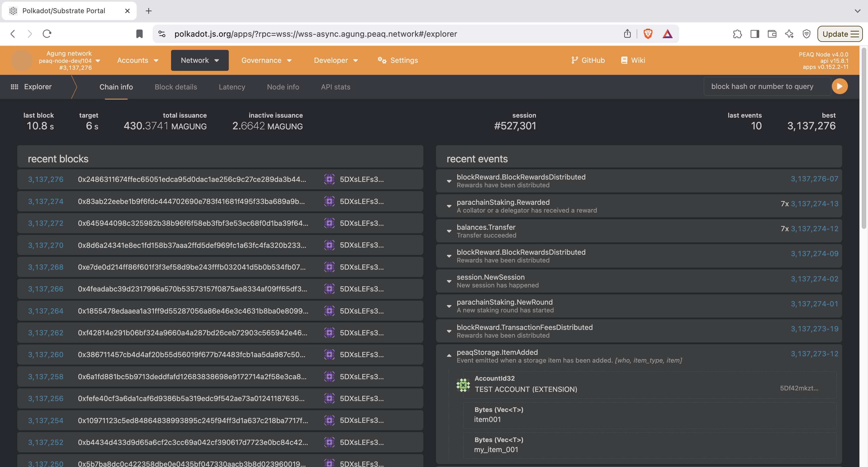Toggle the browser sidebar panel icon
The height and width of the screenshot is (467, 868).
point(754,34)
